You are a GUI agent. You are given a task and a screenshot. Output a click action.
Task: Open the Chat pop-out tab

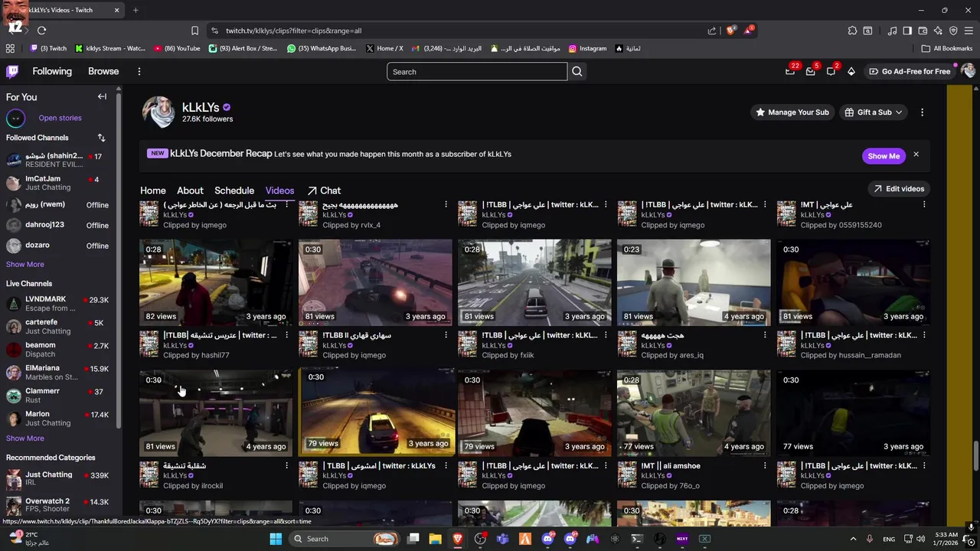coord(324,191)
